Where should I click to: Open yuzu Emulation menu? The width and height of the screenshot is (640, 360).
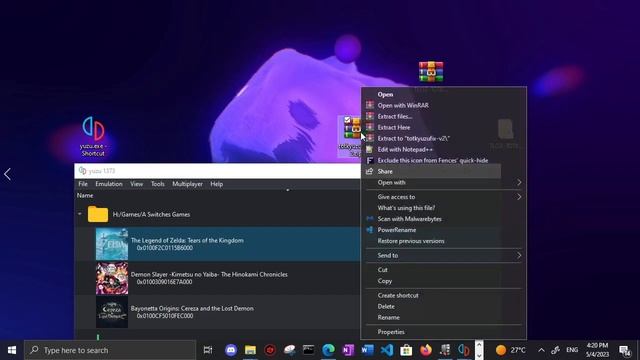109,184
